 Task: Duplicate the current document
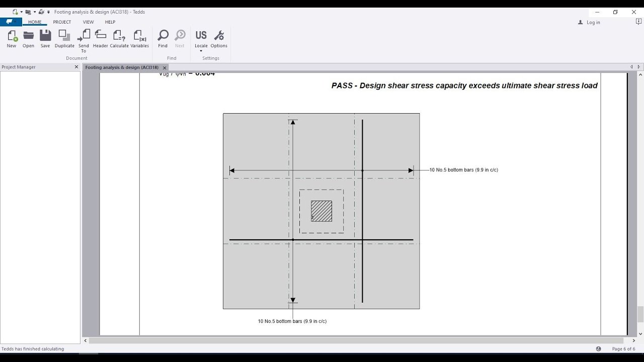click(x=64, y=39)
